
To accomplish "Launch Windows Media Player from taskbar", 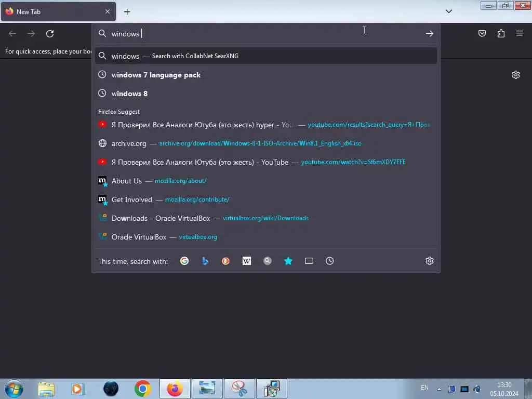I will click(x=78, y=389).
